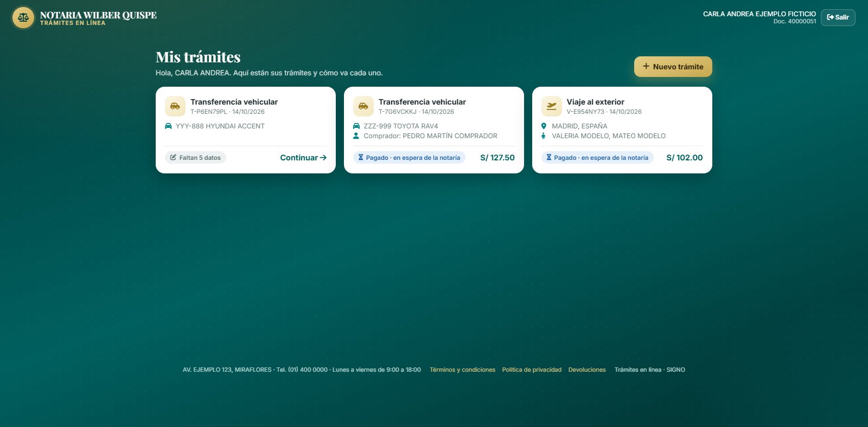Click the Pagado status badge on Viaje al exterior card
868x427 pixels.
(597, 158)
